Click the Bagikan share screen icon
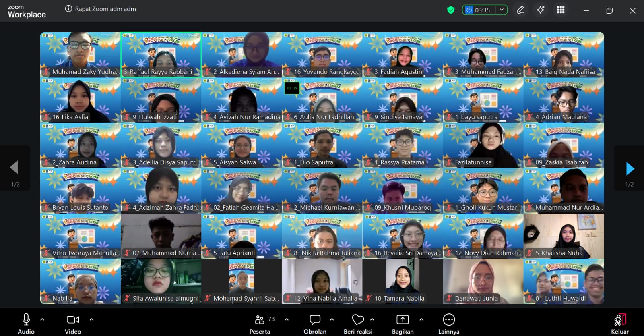The height and width of the screenshot is (336, 644). click(402, 324)
